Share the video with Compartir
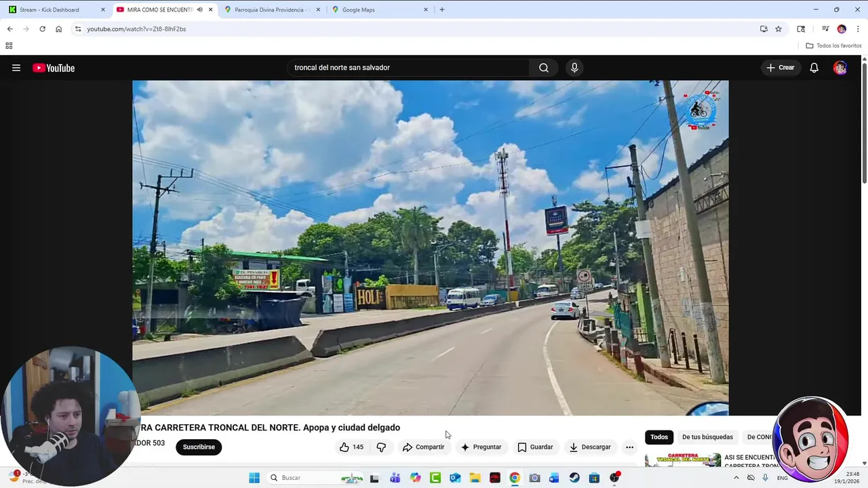This screenshot has height=488, width=868. coord(423,447)
